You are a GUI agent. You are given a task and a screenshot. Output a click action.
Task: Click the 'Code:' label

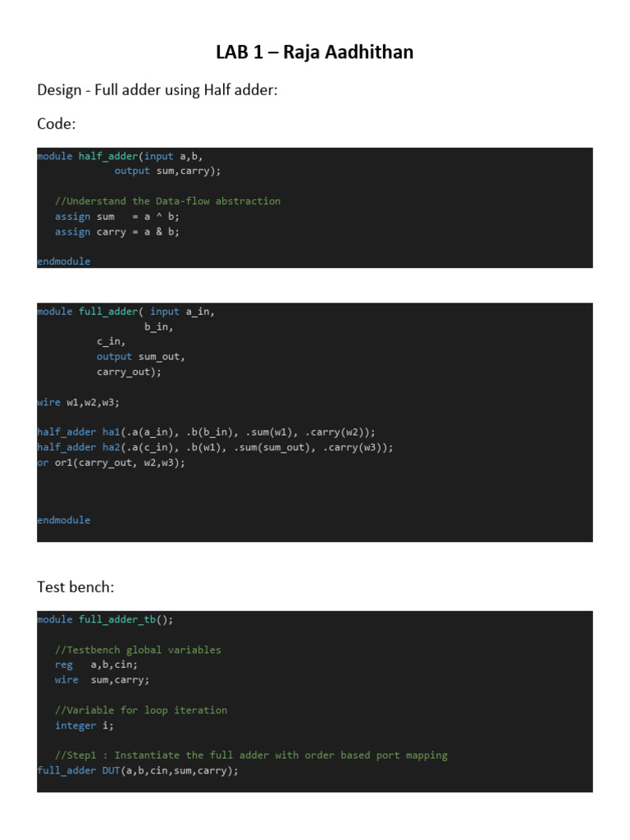(55, 124)
